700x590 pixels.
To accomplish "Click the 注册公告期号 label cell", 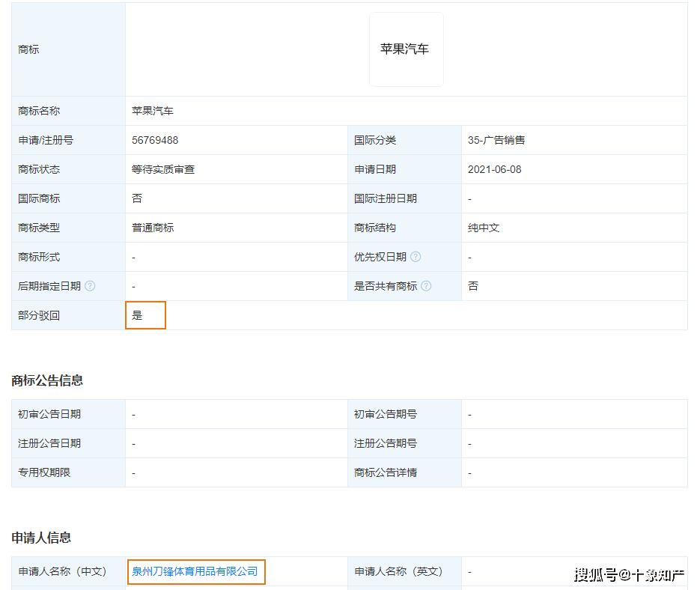I will 404,443.
